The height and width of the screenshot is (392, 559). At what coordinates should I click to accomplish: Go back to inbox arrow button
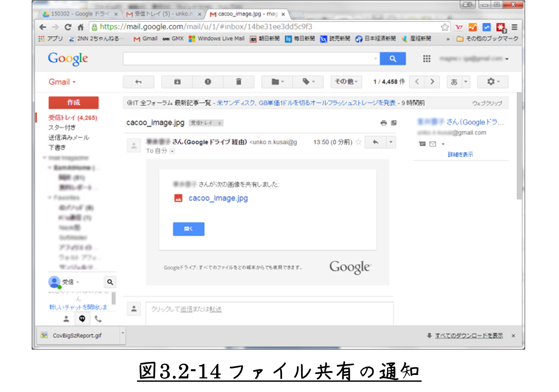point(138,82)
